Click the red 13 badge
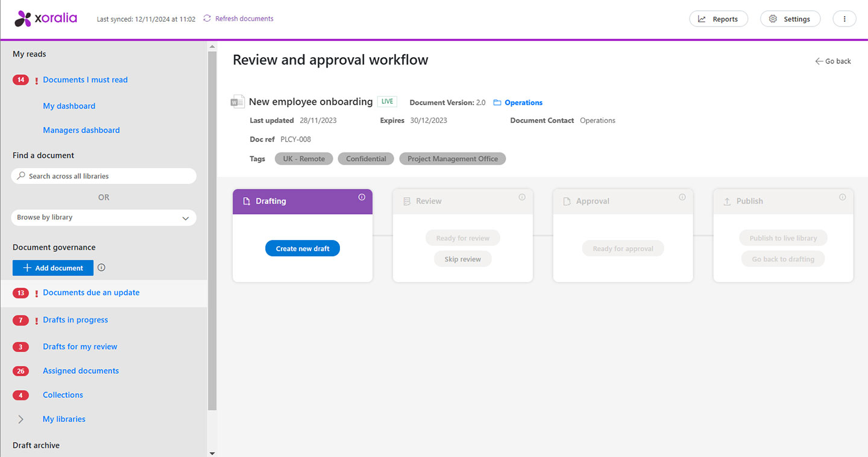Viewport: 868px width, 457px height. click(x=20, y=293)
